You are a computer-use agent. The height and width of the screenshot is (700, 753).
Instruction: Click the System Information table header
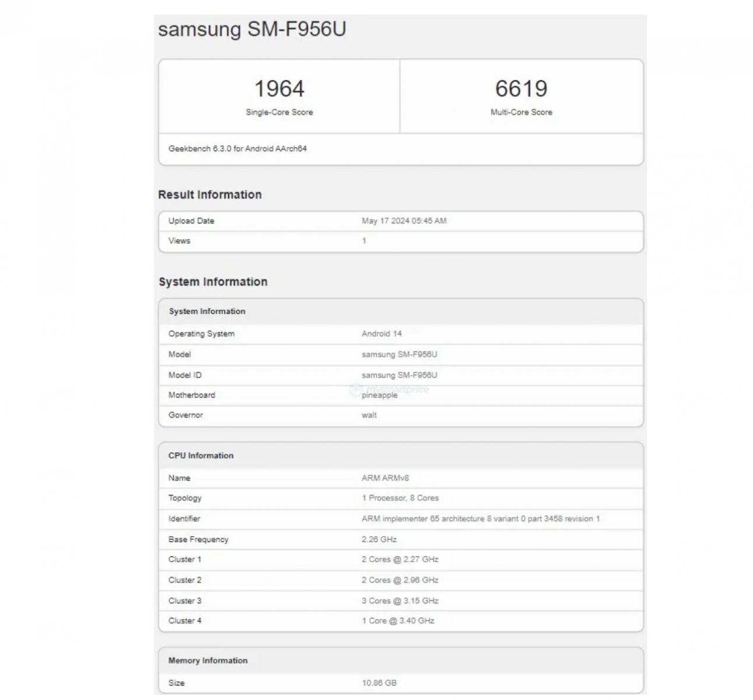pyautogui.click(x=207, y=311)
